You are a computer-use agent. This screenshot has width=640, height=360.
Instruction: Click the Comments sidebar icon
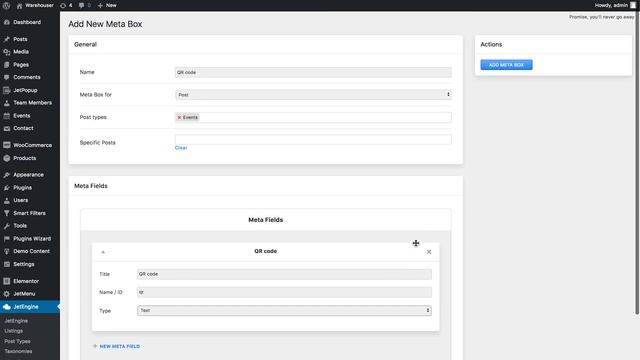point(7,77)
